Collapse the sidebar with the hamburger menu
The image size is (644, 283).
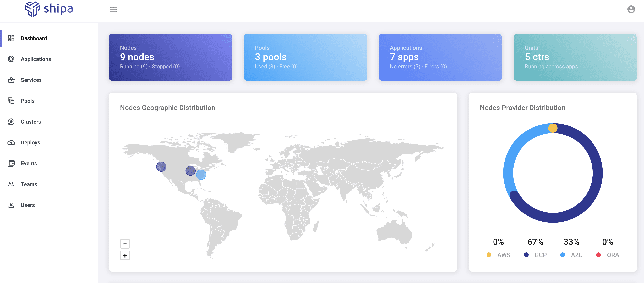point(113,9)
